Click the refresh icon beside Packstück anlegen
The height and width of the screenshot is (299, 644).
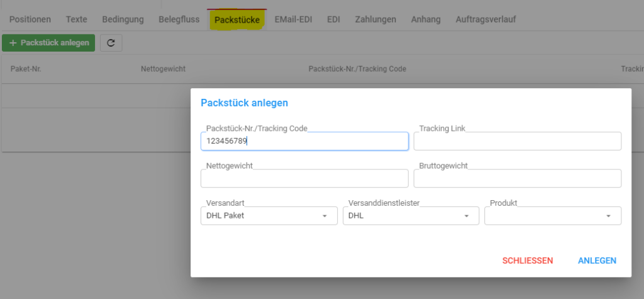[111, 43]
